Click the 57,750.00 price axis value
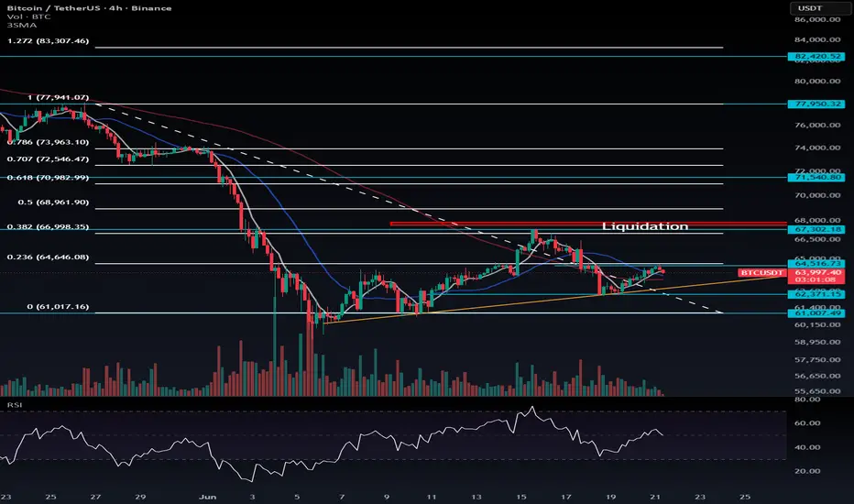854x504 pixels. tap(817, 359)
